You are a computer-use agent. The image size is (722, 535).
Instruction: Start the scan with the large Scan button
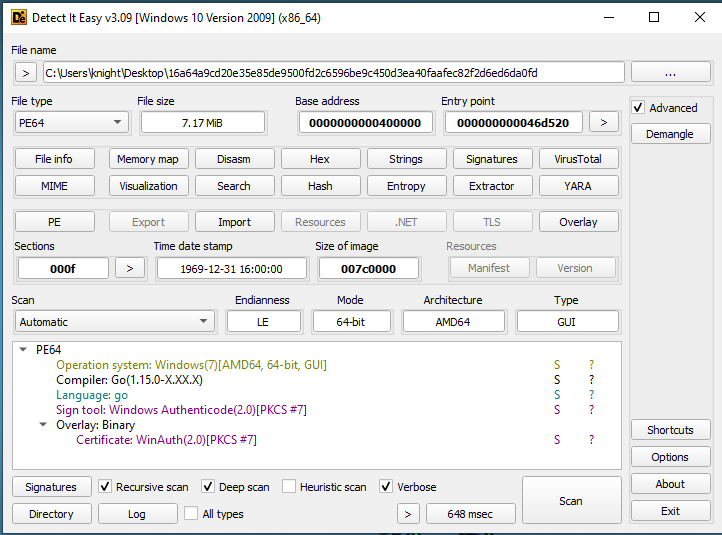571,500
